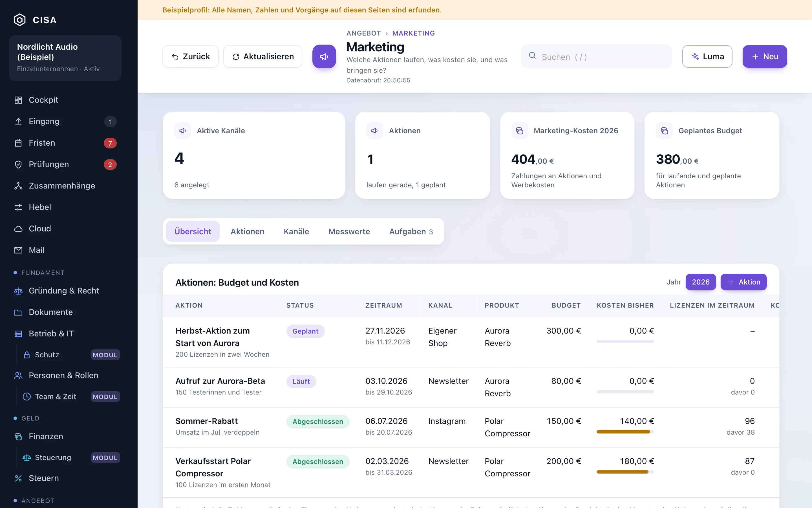Open Mail in the sidebar
This screenshot has height=508, width=812.
point(65,250)
